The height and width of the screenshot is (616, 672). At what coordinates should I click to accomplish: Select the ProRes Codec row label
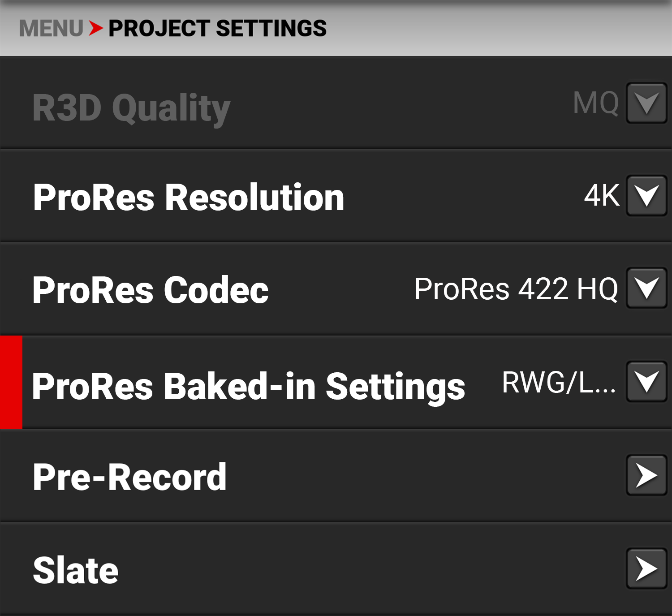pyautogui.click(x=151, y=290)
